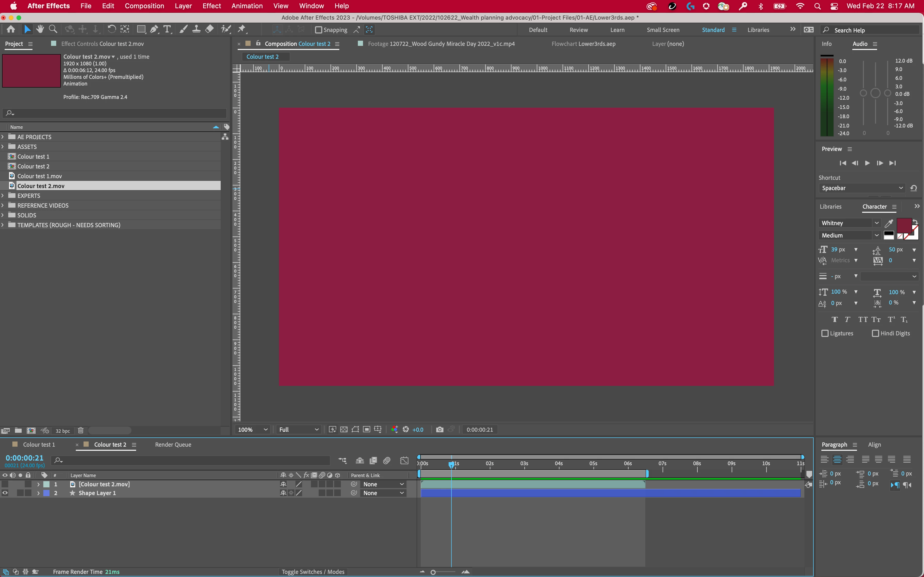This screenshot has width=924, height=577.
Task: Pick a color with the Character eyedropper
Action: tap(889, 224)
